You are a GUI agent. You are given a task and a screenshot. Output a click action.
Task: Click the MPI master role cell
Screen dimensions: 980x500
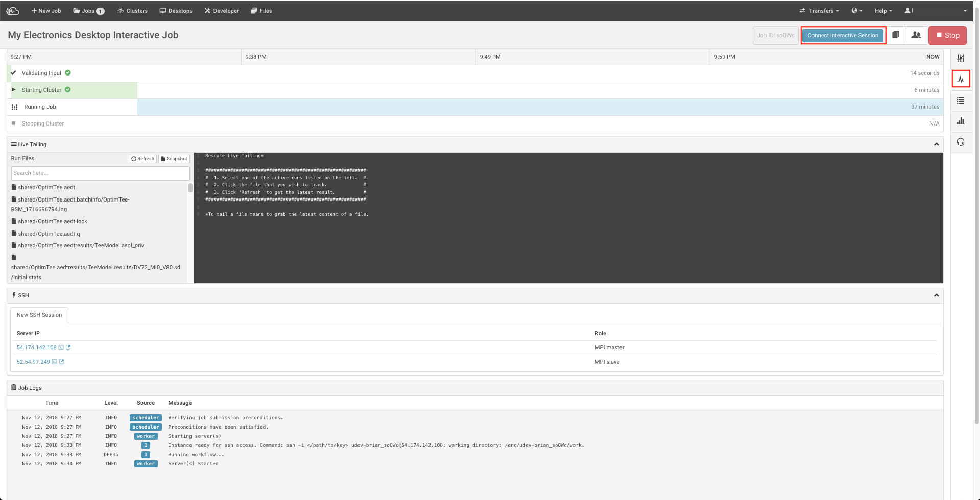point(609,347)
